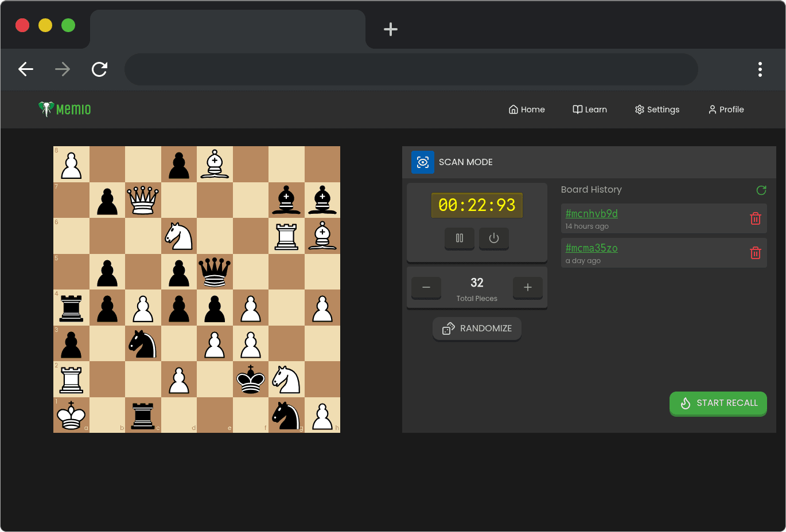Start the recall phase
The height and width of the screenshot is (532, 786).
[x=718, y=403]
